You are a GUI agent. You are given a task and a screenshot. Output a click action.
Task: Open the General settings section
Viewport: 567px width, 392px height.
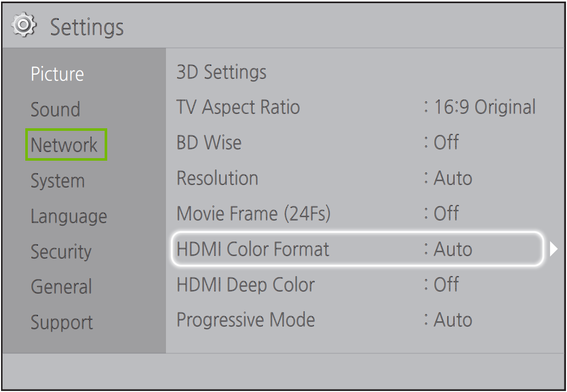(60, 286)
